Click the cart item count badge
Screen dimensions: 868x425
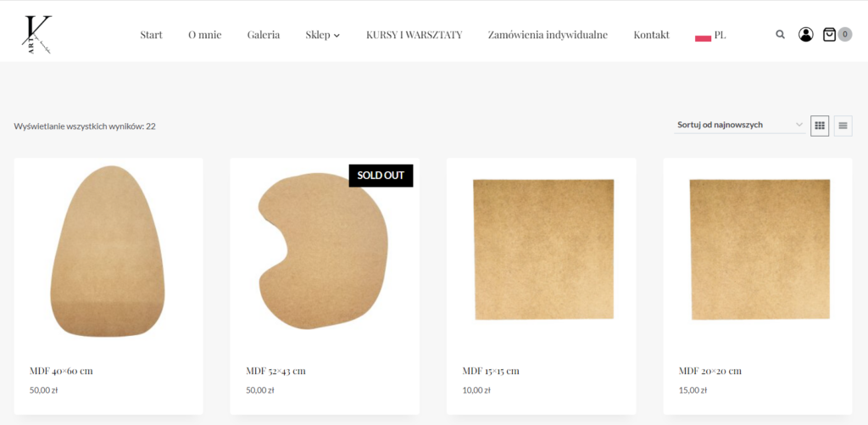click(845, 34)
